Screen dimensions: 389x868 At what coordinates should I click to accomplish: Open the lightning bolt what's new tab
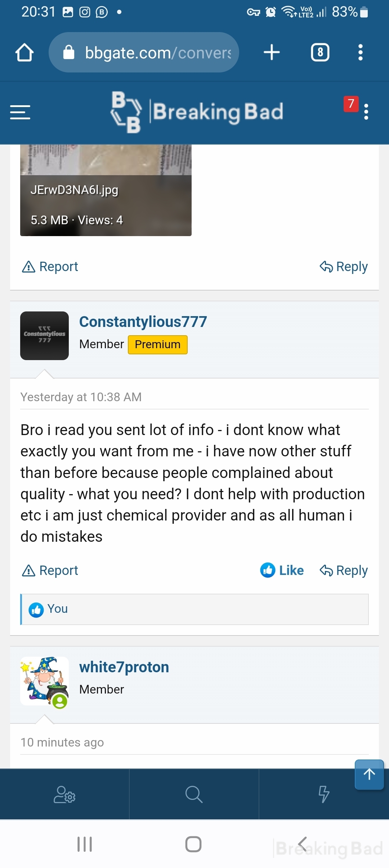324,794
